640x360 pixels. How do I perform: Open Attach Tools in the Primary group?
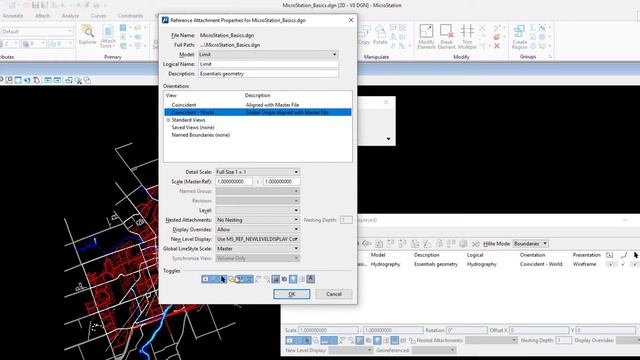108,36
